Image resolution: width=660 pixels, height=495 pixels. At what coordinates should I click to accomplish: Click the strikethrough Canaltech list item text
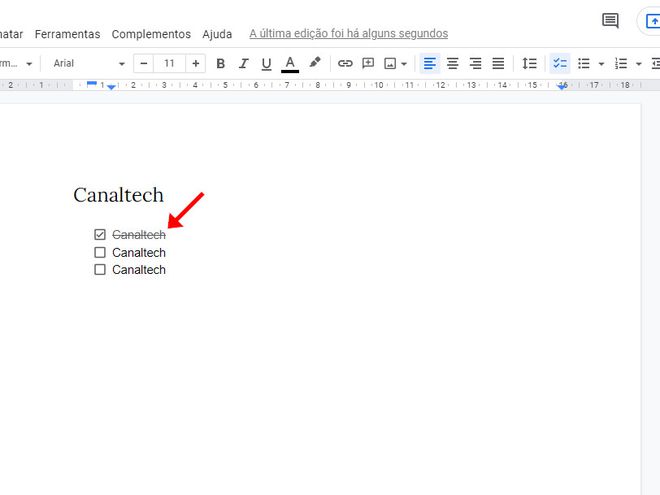(139, 235)
